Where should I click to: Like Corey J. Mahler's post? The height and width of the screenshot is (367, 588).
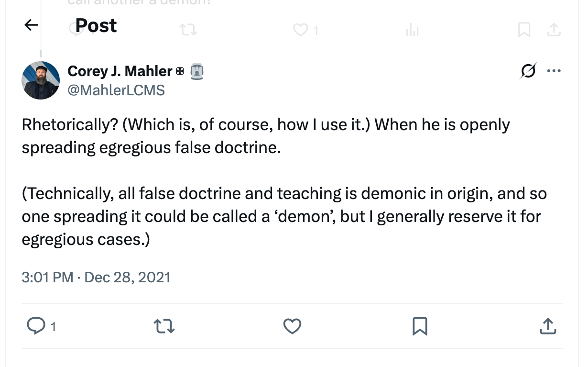[292, 326]
